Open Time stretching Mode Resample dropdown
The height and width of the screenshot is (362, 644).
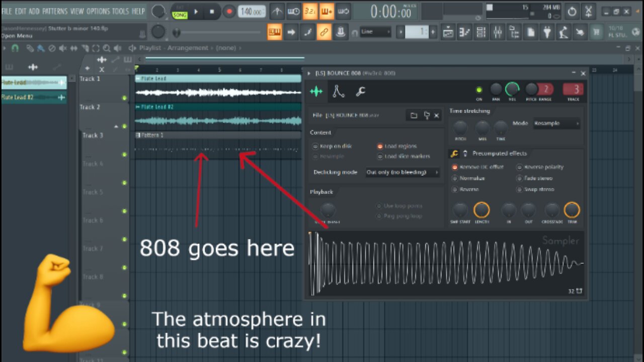click(x=556, y=123)
